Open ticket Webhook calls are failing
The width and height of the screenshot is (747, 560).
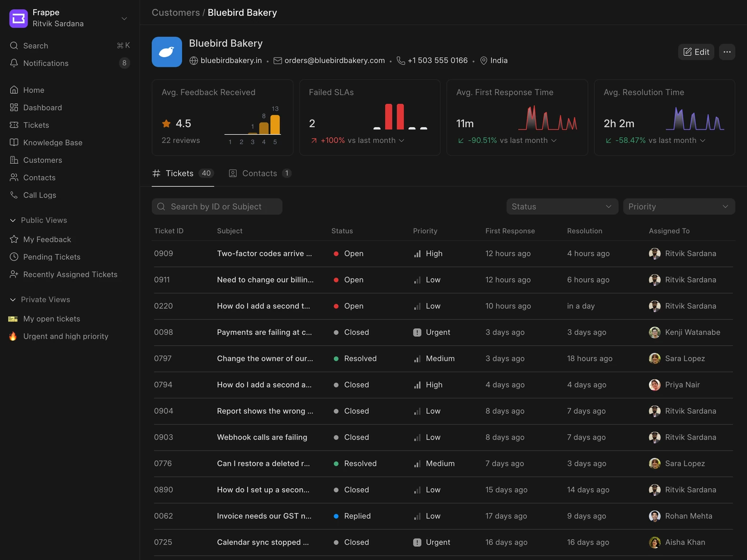click(262, 437)
